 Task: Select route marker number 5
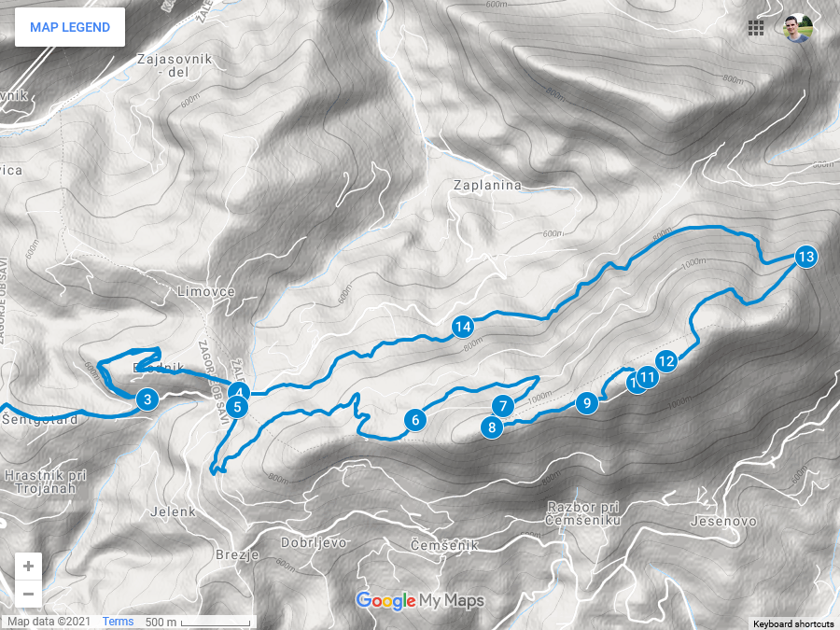237,407
